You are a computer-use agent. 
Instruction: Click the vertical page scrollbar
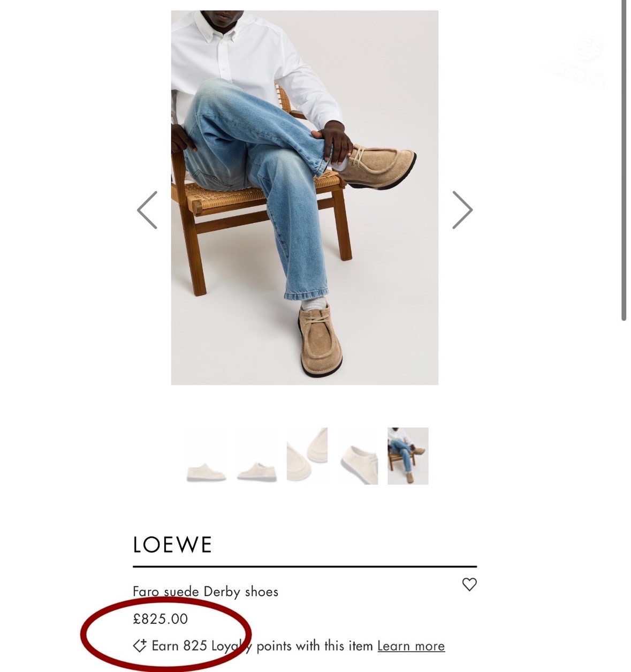pos(624,161)
